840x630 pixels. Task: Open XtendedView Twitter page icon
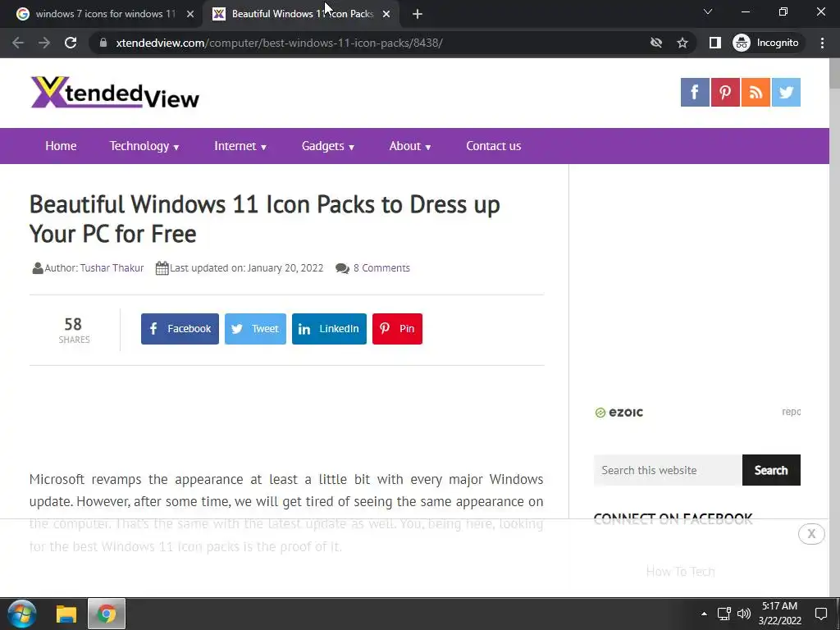pos(787,92)
